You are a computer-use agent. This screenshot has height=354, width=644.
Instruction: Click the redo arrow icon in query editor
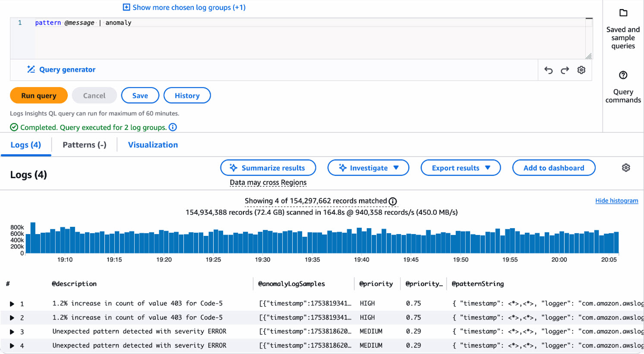[x=565, y=70]
